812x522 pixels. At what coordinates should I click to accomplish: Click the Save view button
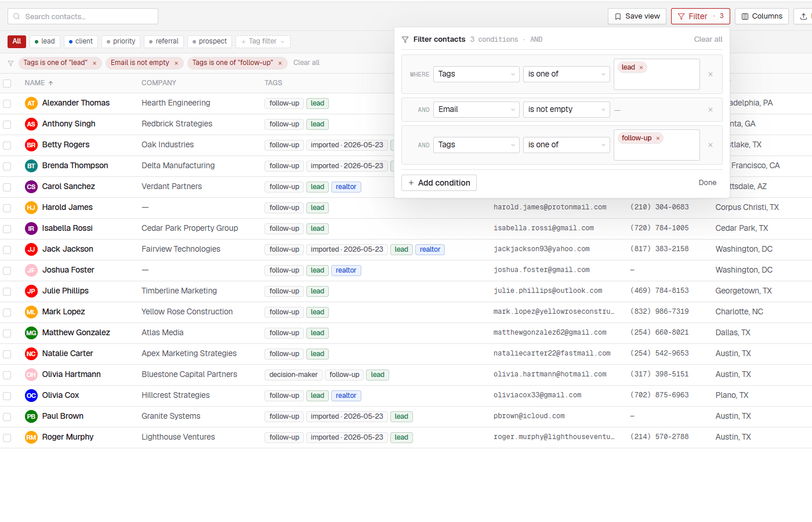tap(637, 16)
